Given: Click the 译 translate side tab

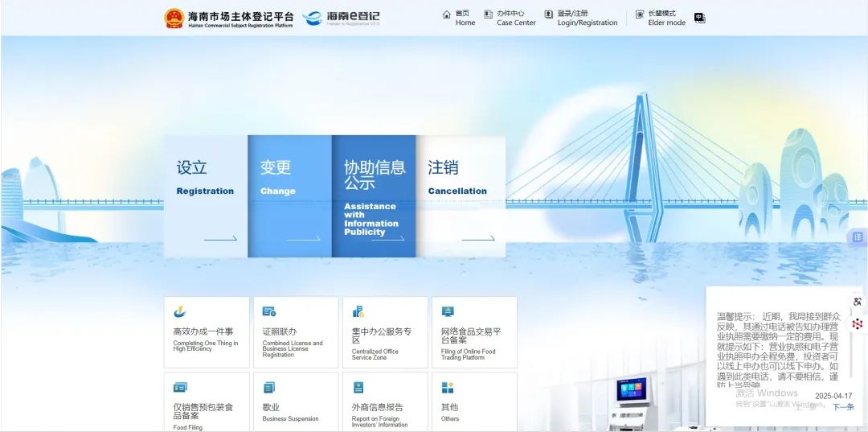Looking at the screenshot, I should pos(858,237).
